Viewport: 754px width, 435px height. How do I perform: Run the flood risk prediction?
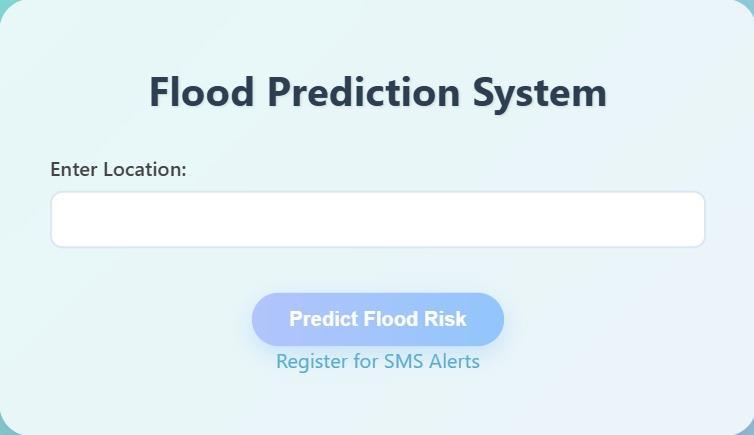coord(377,319)
